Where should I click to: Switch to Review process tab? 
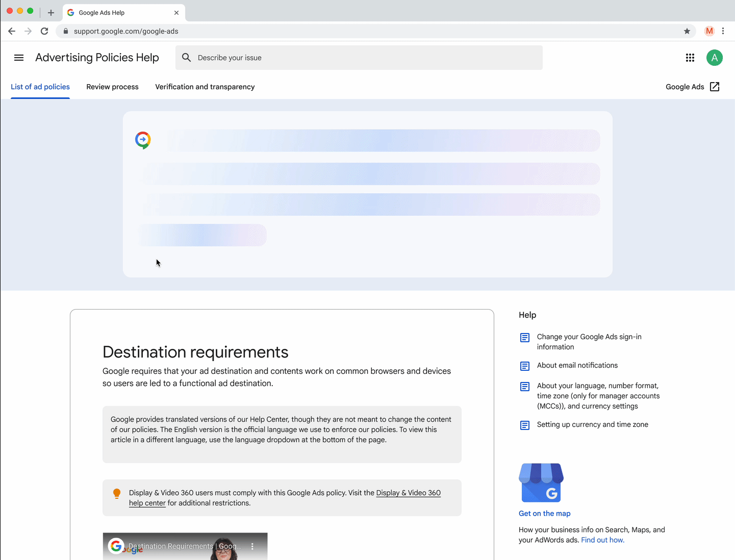point(112,87)
